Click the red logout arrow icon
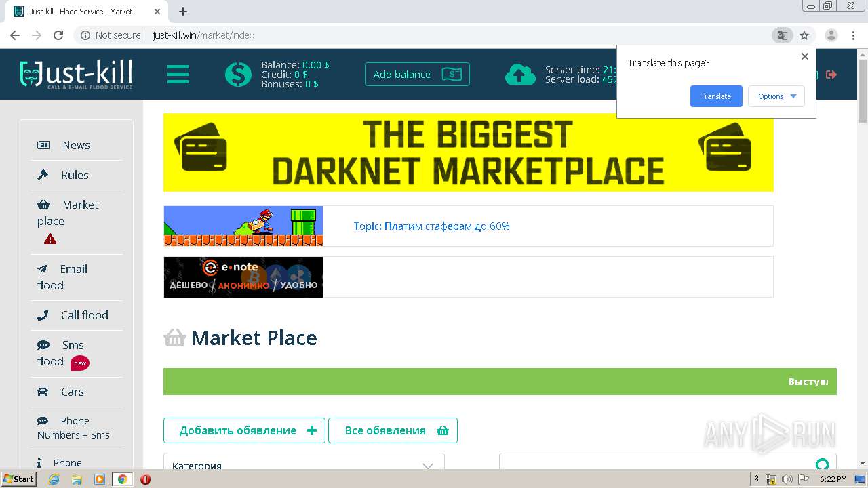868x488 pixels. (831, 75)
